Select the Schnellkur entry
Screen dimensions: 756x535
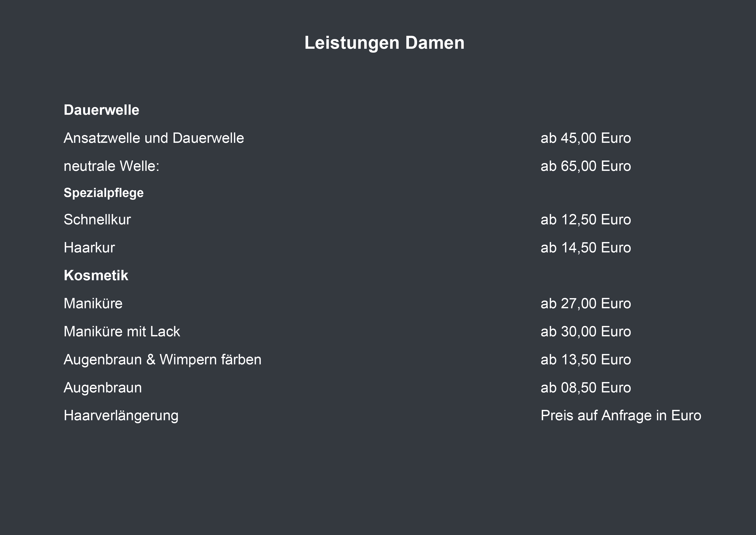coord(97,219)
